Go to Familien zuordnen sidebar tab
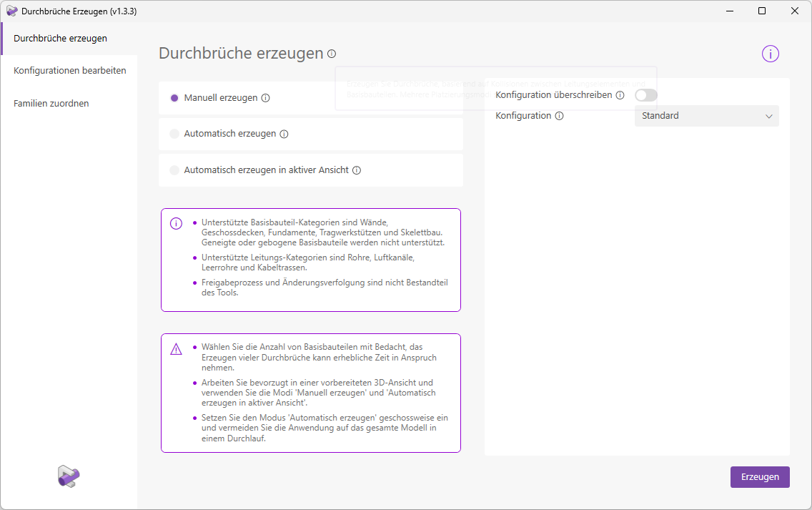The width and height of the screenshot is (812, 510). tap(51, 104)
